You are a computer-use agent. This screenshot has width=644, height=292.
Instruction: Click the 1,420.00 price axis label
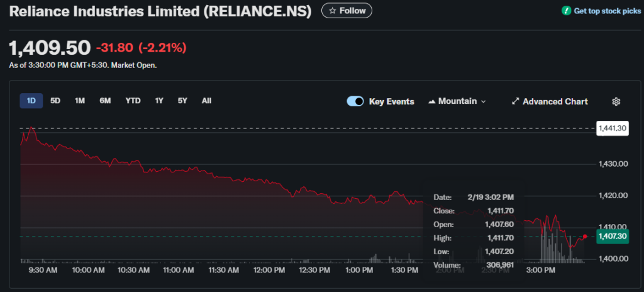click(614, 195)
